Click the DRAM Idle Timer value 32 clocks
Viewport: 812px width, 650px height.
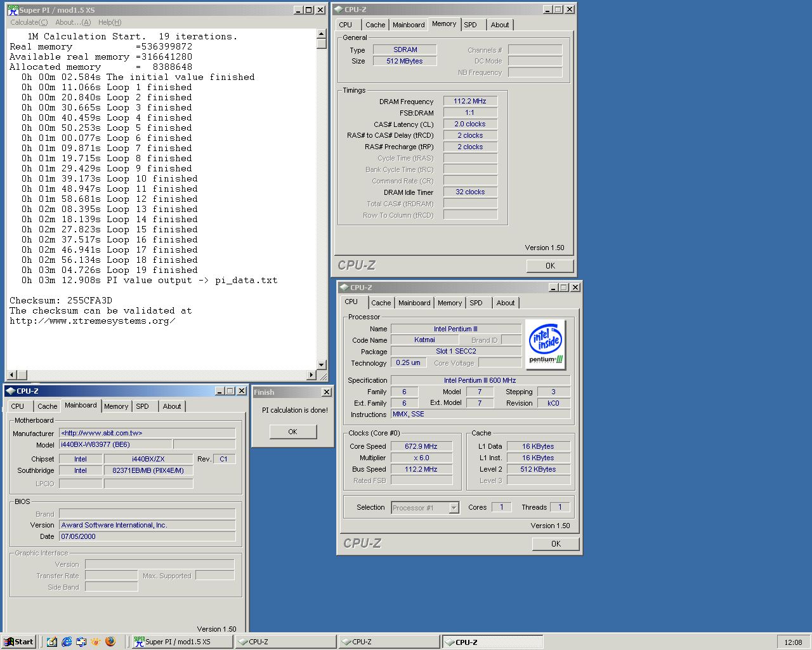pos(470,192)
